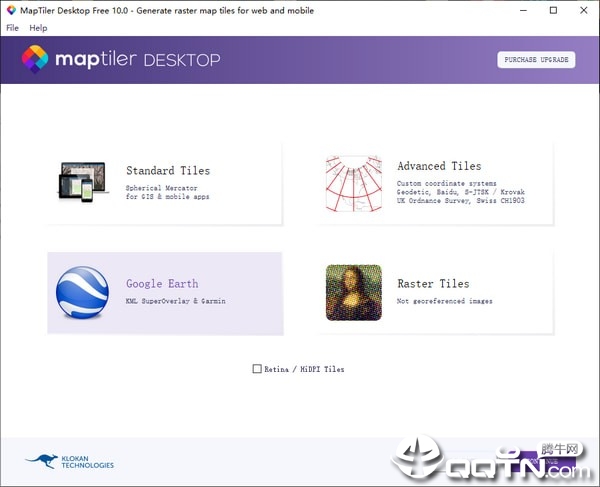Select the Raster Tiles heading
600x487 pixels.
(433, 283)
